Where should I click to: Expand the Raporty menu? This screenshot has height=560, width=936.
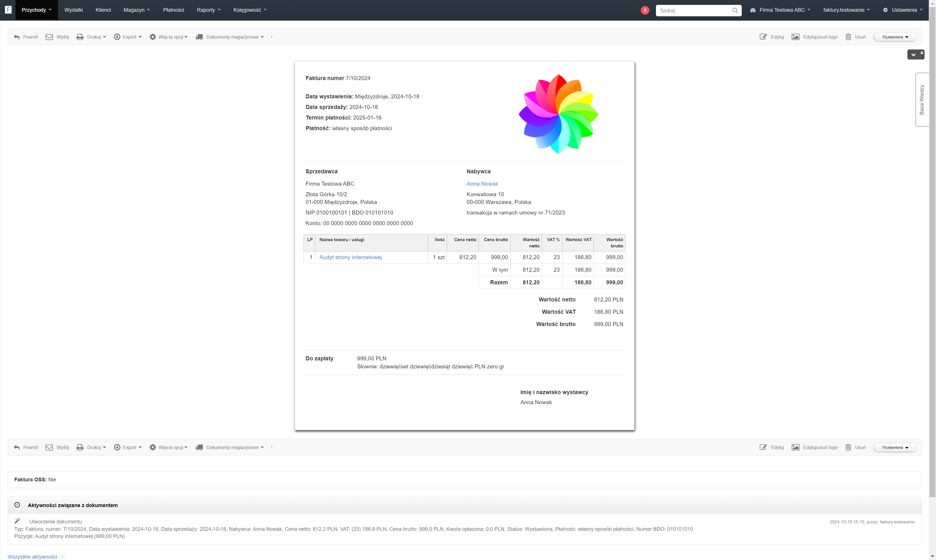click(208, 10)
